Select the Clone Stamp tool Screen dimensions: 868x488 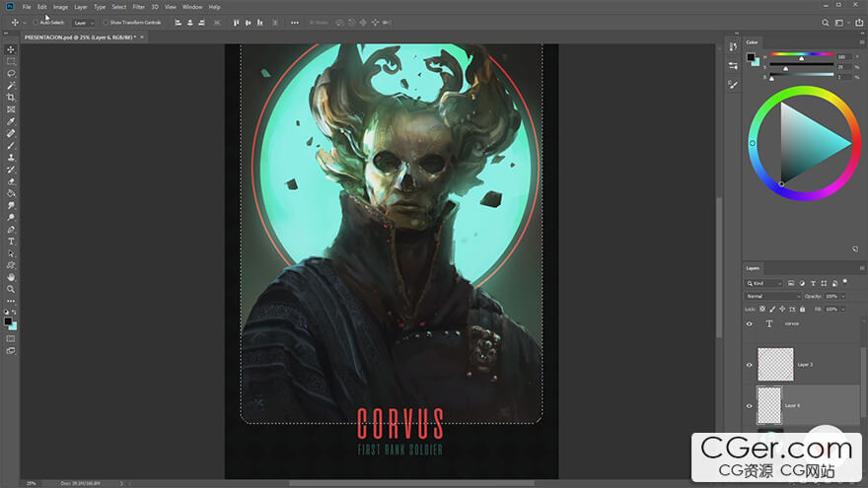11,158
